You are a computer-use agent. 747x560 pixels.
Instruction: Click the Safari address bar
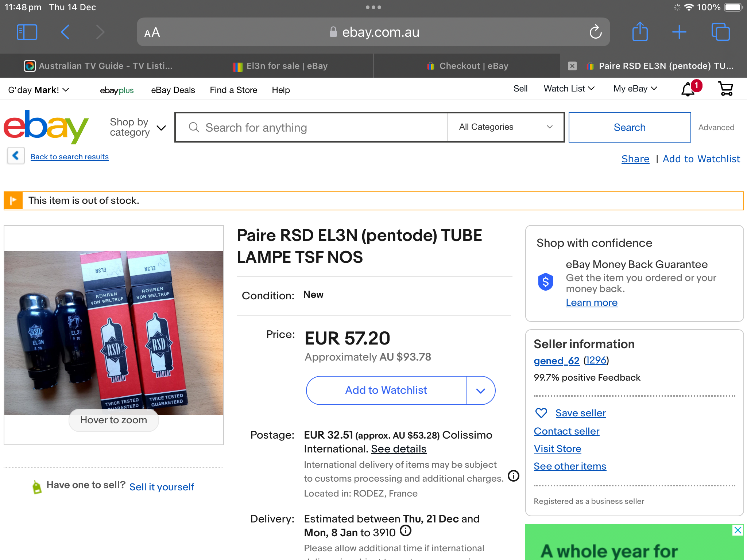pyautogui.click(x=373, y=32)
